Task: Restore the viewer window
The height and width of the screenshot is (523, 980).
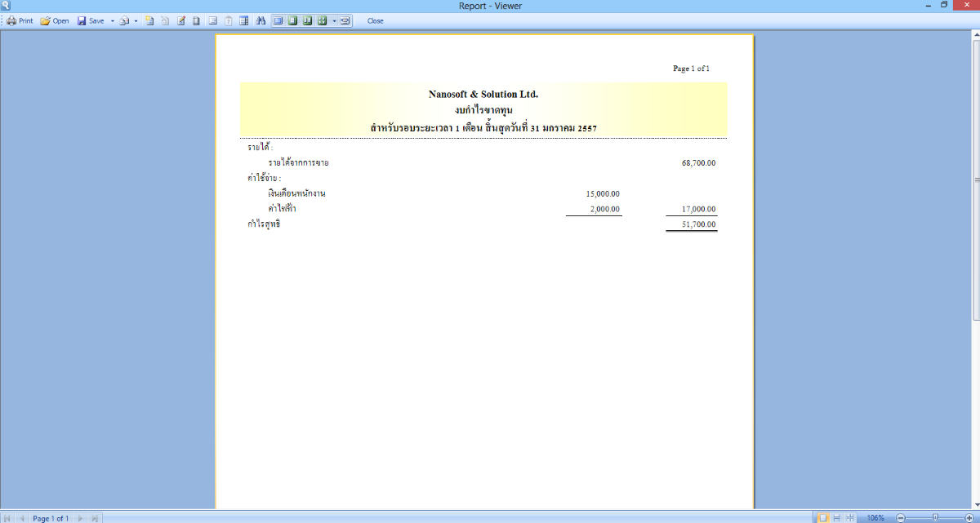Action: 944,5
